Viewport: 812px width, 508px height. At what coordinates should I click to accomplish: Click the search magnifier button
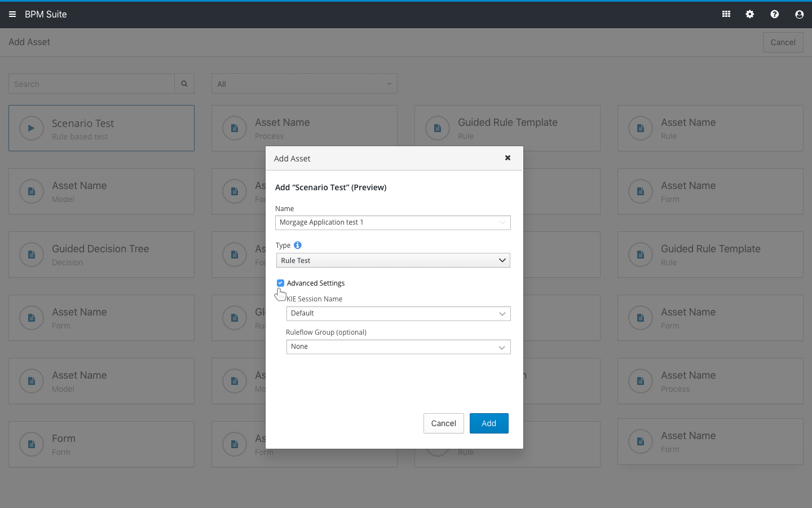184,84
